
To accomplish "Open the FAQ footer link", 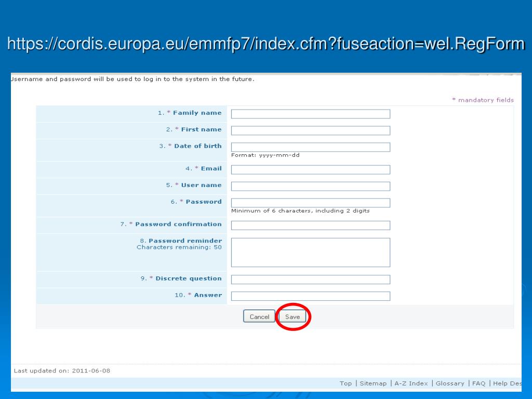I will (x=478, y=383).
